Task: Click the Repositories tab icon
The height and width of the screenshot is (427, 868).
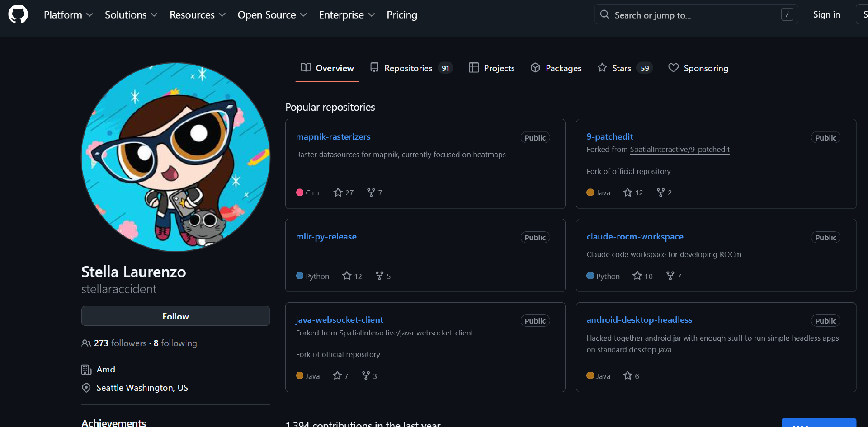Action: [x=374, y=68]
